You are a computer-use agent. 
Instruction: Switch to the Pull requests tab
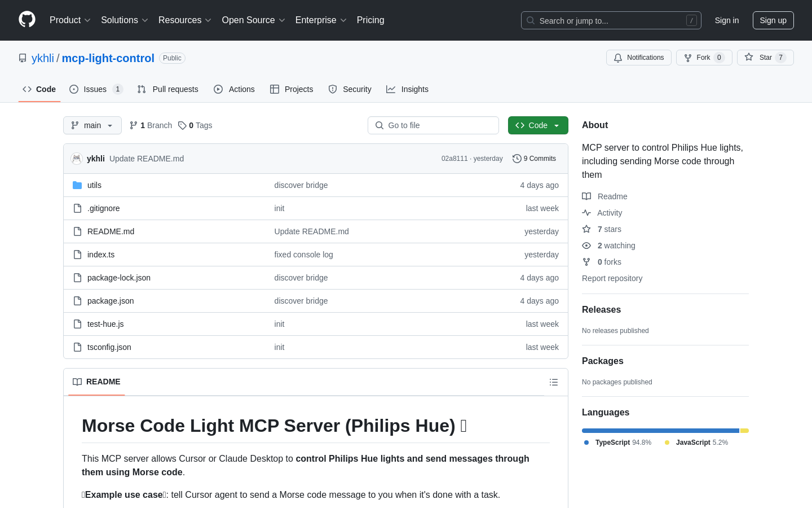coord(168,89)
